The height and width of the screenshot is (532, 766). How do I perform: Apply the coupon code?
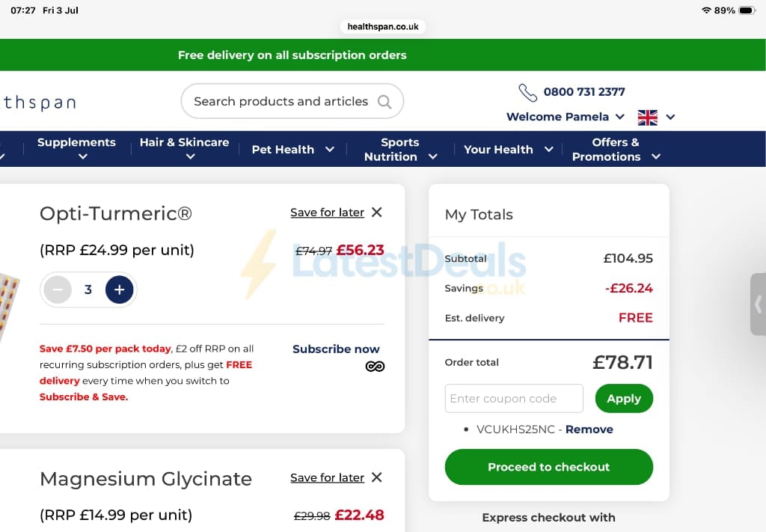click(624, 399)
